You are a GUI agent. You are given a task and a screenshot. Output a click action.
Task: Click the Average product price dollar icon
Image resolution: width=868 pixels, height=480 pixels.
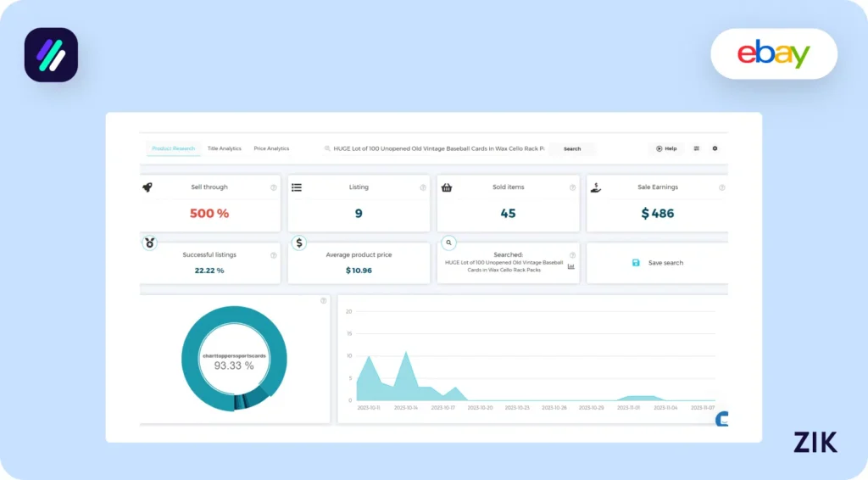pos(299,243)
